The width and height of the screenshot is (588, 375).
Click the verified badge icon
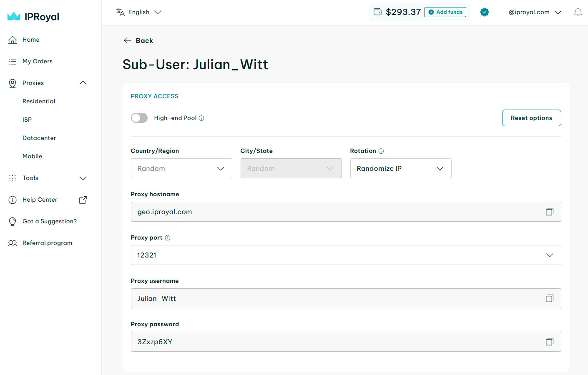(485, 12)
